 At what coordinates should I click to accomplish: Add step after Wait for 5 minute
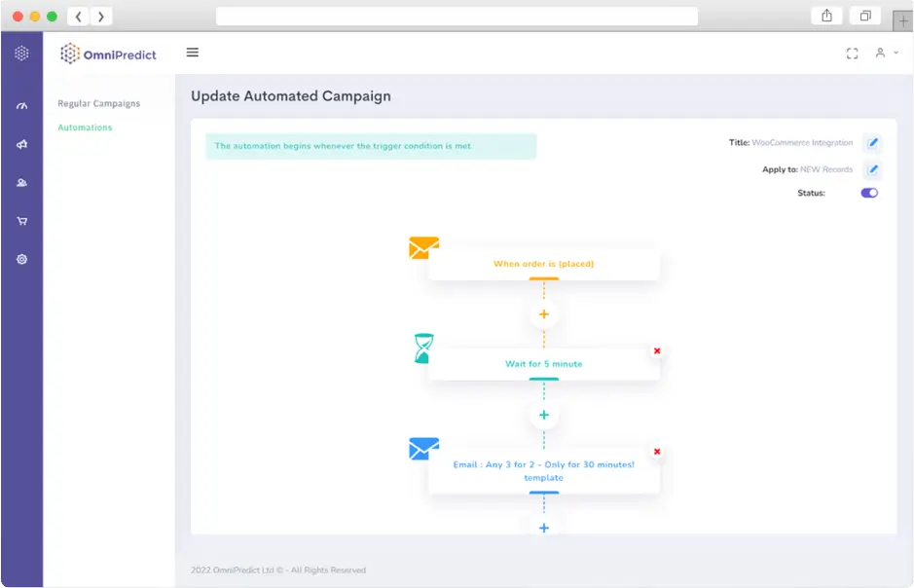(x=544, y=416)
